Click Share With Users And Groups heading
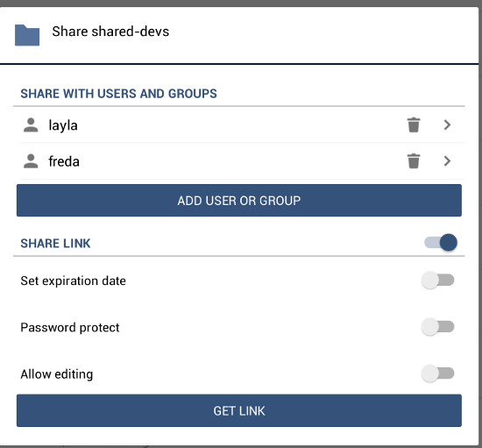This screenshot has height=448, width=482. tap(118, 94)
